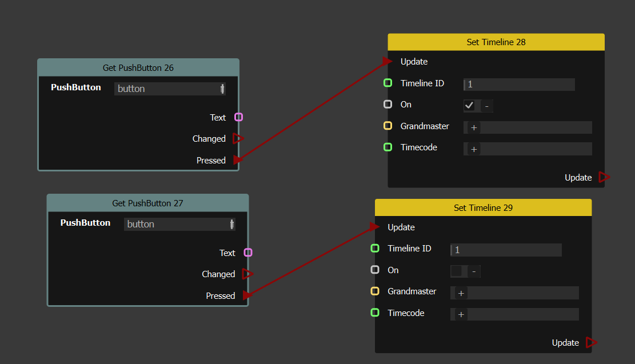Click the Update output arrow on Set Timeline 28

604,177
